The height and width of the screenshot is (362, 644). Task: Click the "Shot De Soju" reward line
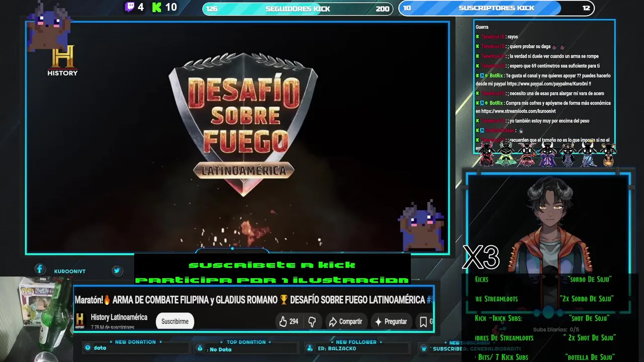(x=589, y=318)
